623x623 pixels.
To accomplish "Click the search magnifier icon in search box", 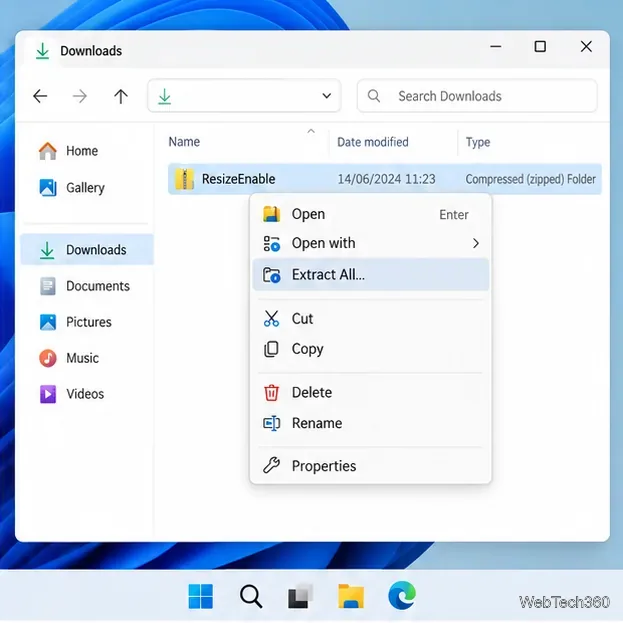I will click(373, 96).
